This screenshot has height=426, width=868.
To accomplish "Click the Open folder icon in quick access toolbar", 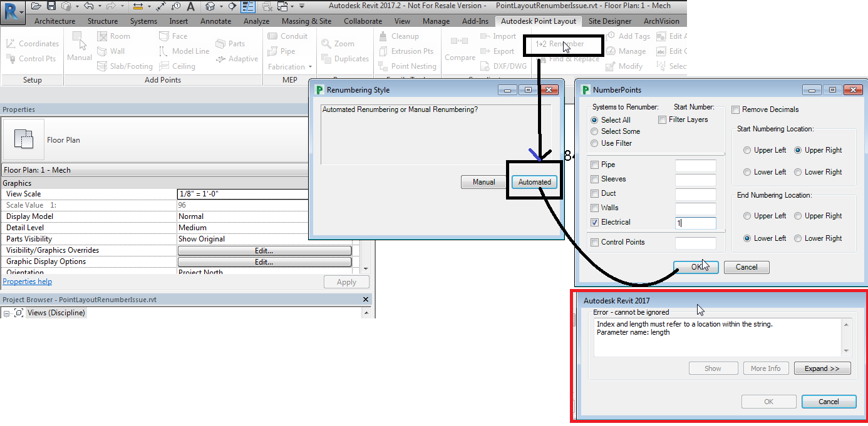I will coord(36,6).
